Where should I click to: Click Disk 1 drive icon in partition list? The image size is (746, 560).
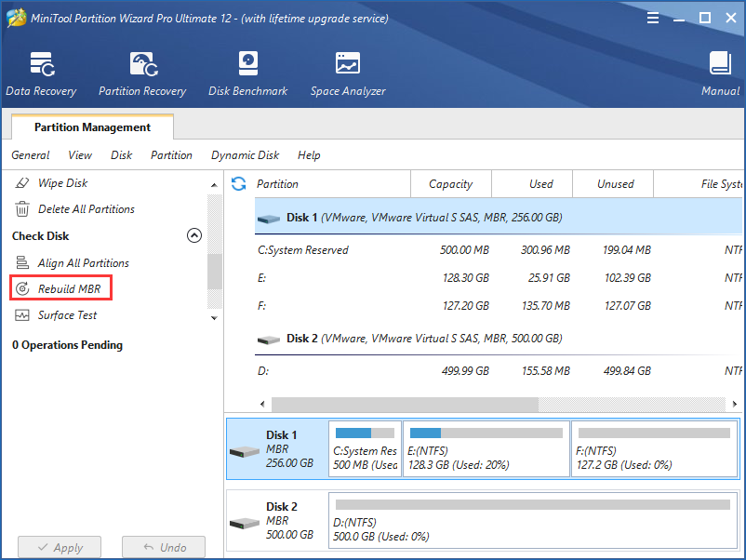pyautogui.click(x=269, y=219)
